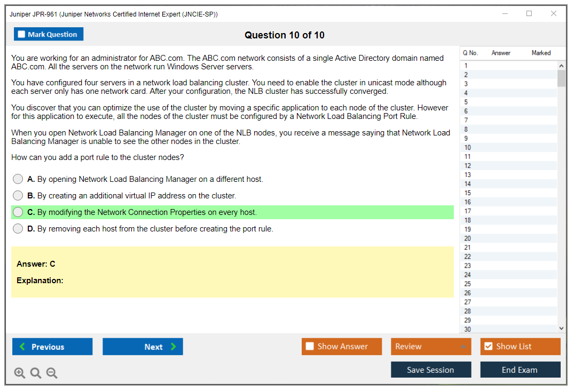Select highlighted answer C radio button
Image resolution: width=574 pixels, height=392 pixels.
point(18,212)
